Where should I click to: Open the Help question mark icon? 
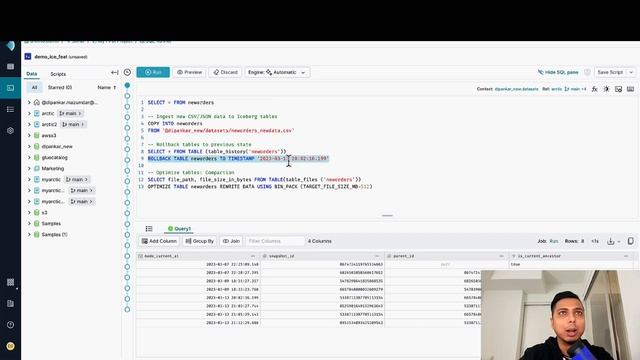(11, 325)
